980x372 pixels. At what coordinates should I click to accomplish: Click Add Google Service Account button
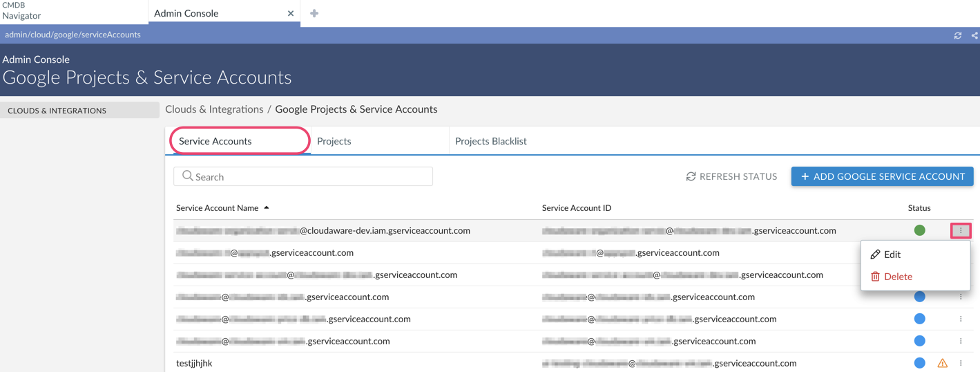click(x=883, y=176)
